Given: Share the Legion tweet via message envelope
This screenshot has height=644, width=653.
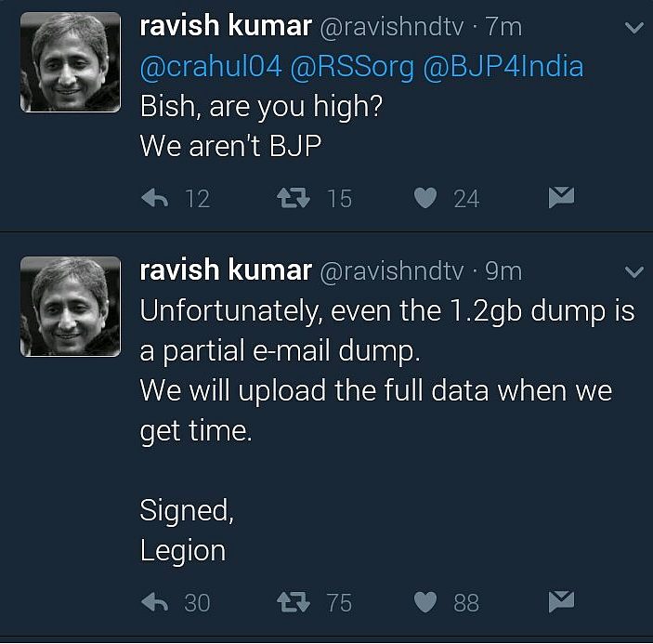Looking at the screenshot, I should (x=561, y=601).
